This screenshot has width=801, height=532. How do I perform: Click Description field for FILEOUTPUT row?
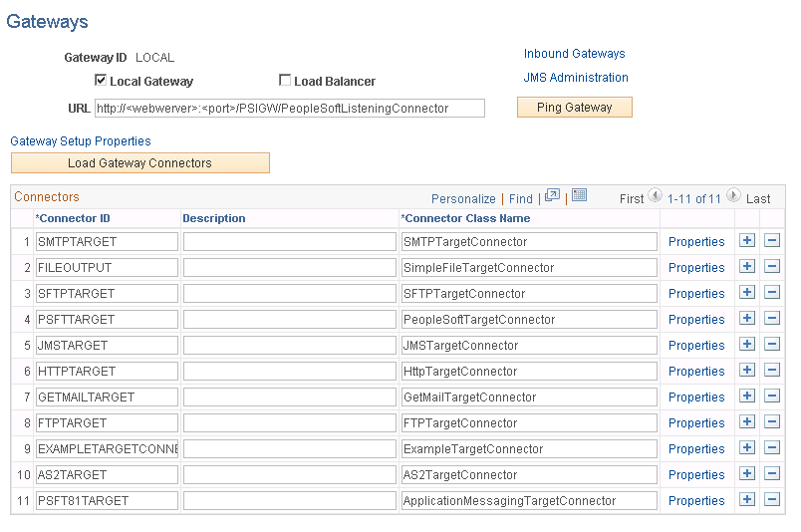290,268
